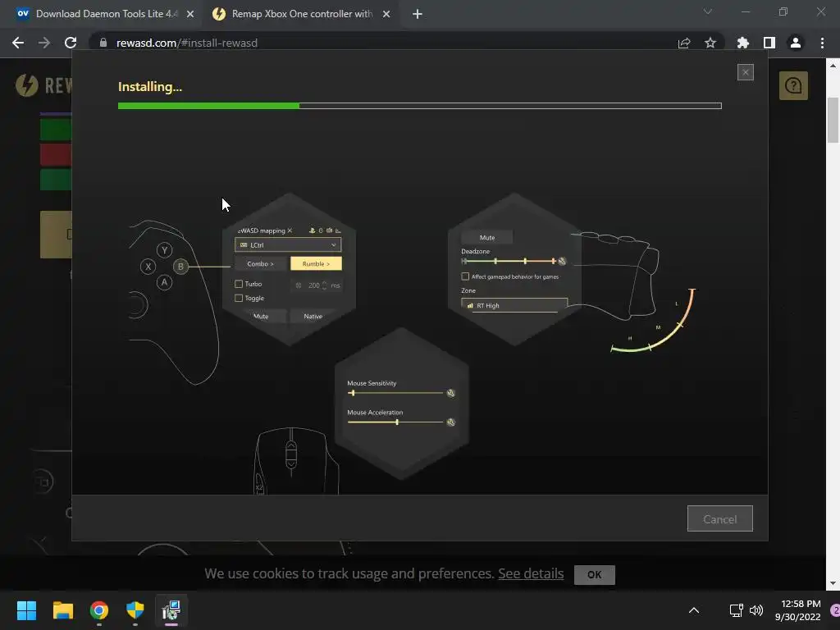Click the Cancel button in the installer
This screenshot has width=840, height=630.
click(x=720, y=518)
